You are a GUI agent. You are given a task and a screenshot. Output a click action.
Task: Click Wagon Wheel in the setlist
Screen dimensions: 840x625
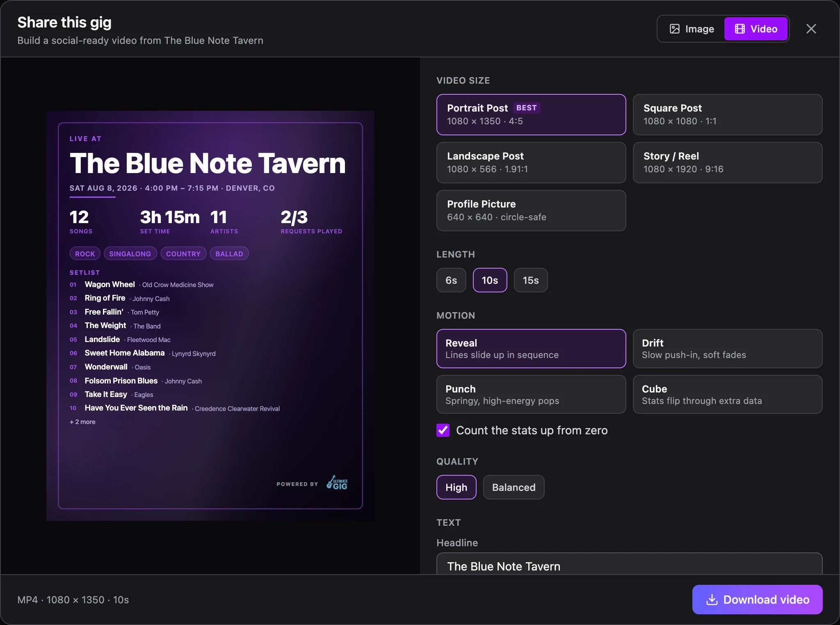coord(142,285)
